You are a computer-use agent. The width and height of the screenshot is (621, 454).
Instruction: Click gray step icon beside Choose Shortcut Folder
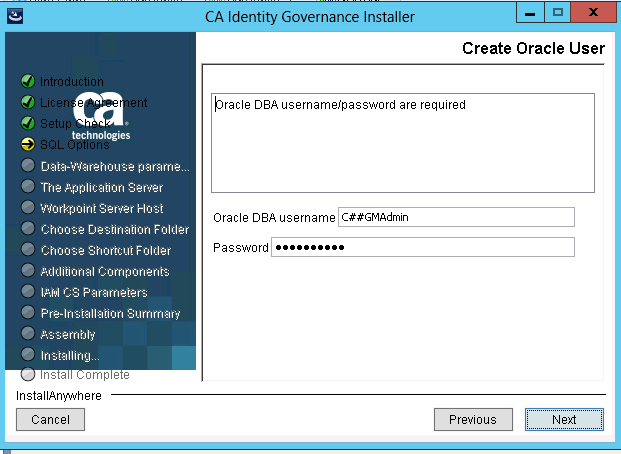[x=28, y=249]
